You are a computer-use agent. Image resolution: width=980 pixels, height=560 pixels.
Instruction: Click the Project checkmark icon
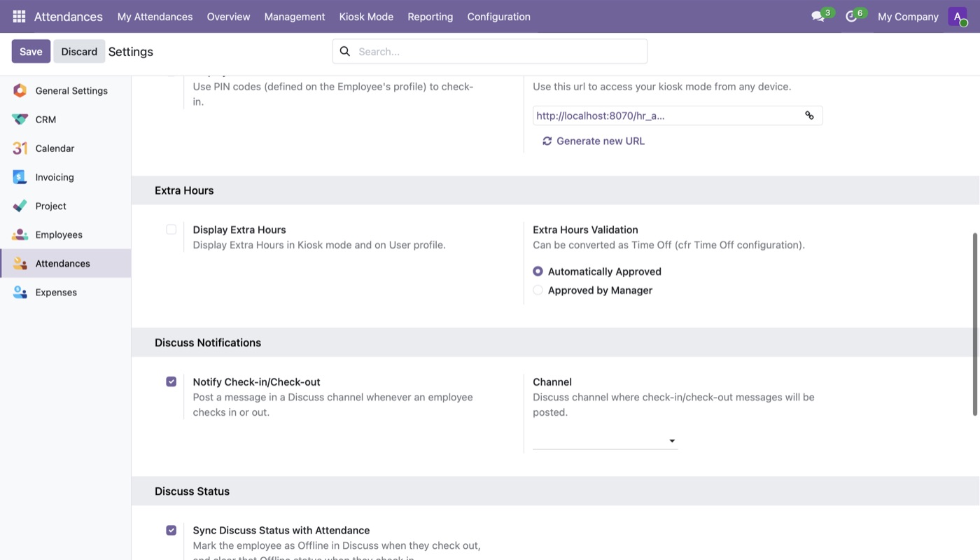[20, 206]
